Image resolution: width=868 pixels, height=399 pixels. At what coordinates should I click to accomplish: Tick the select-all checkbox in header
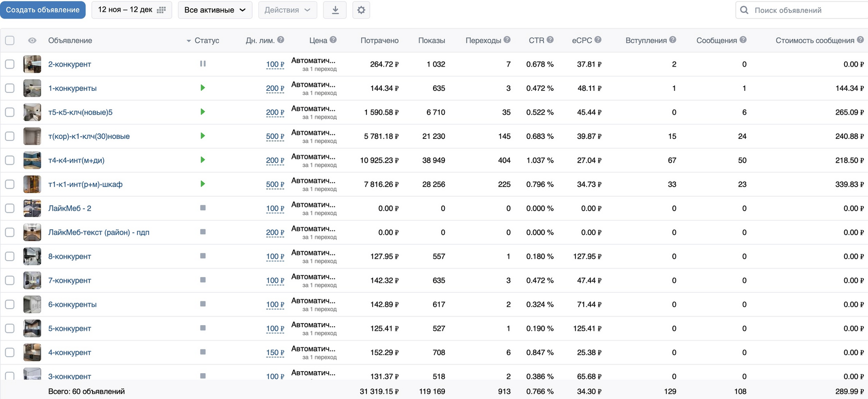tap(10, 40)
